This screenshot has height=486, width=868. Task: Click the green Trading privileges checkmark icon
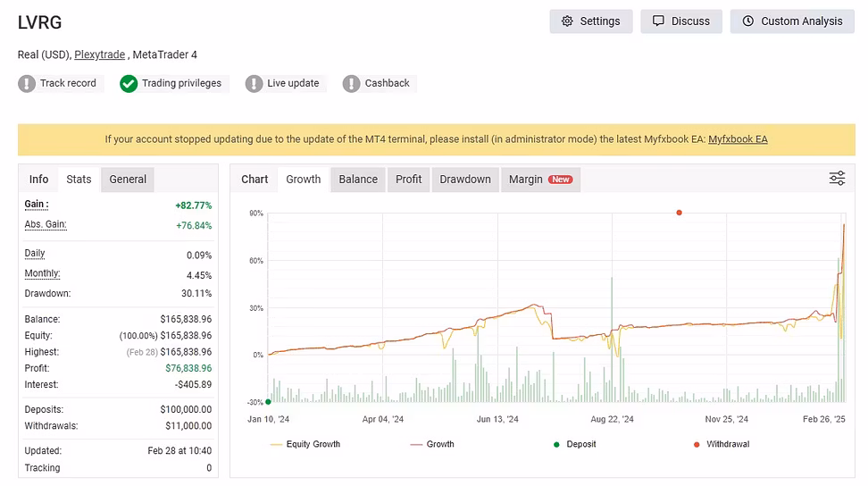tap(129, 84)
